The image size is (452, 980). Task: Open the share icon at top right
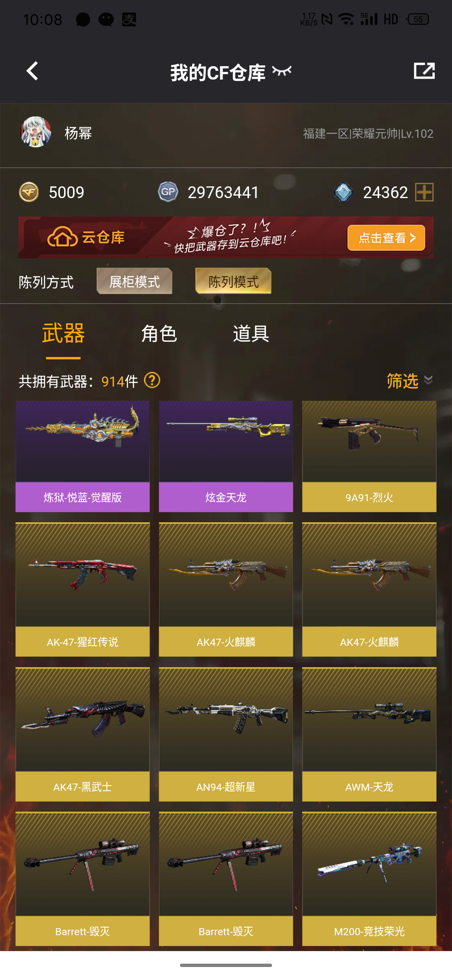(424, 71)
